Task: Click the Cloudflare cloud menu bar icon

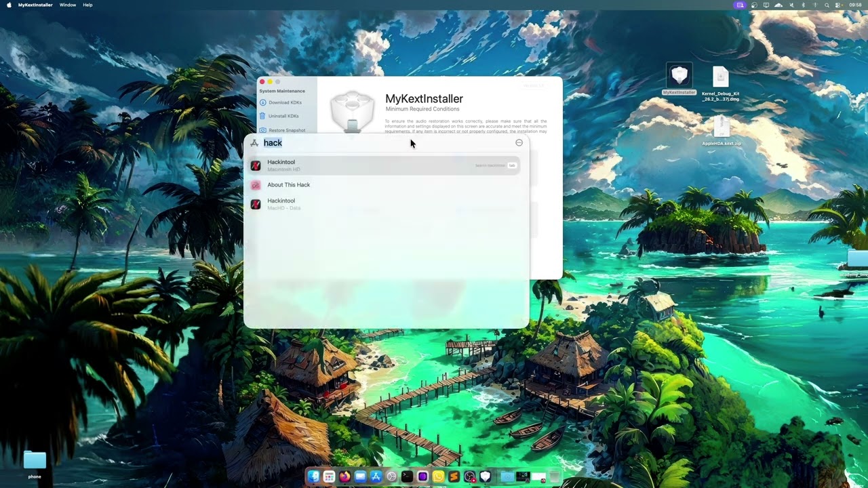Action: click(x=778, y=5)
